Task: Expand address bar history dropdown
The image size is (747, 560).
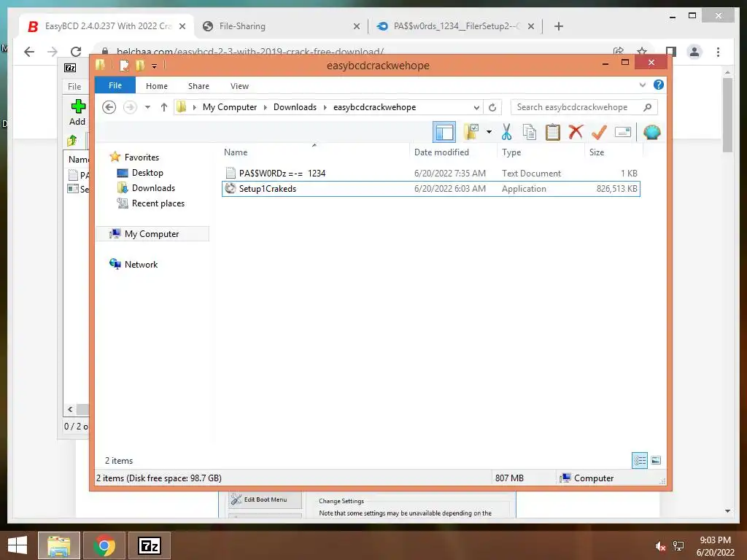Action: pos(476,108)
